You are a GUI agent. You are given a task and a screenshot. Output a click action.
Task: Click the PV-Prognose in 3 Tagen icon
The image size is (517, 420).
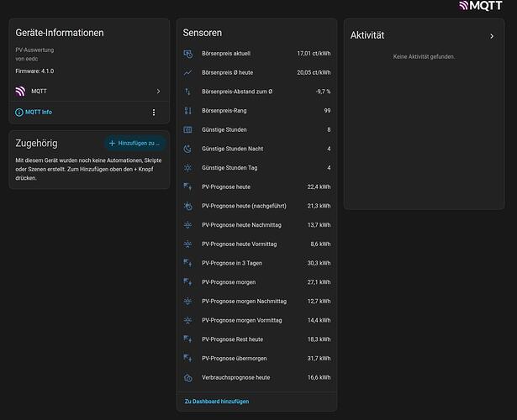188,263
